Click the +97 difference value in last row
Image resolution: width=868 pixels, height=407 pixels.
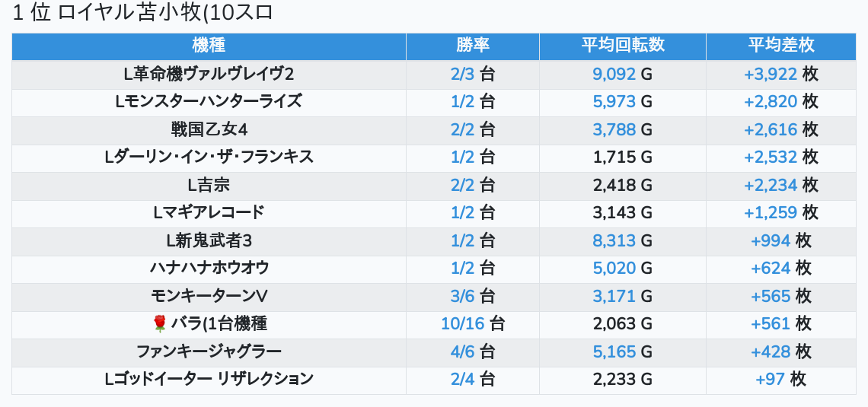click(x=770, y=379)
